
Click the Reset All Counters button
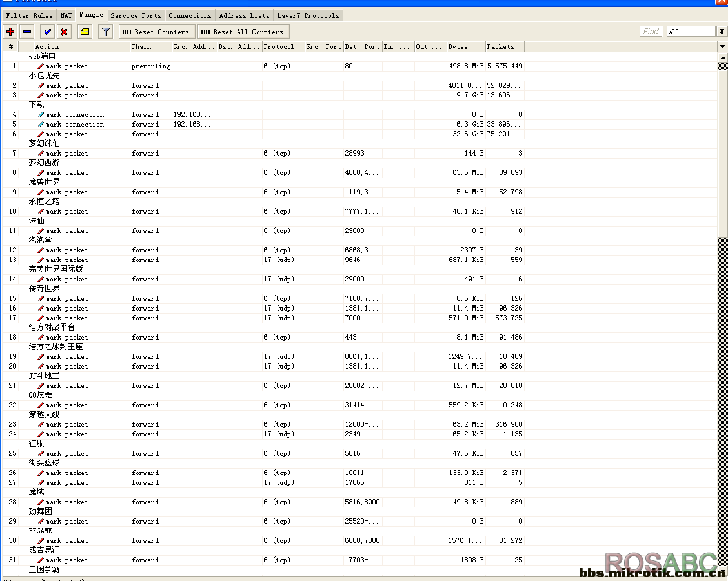242,32
